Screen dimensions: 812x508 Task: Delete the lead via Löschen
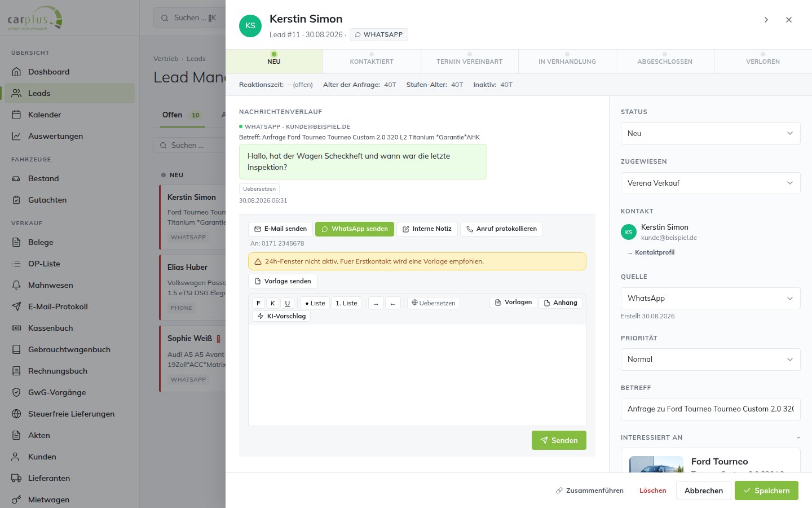(653, 491)
